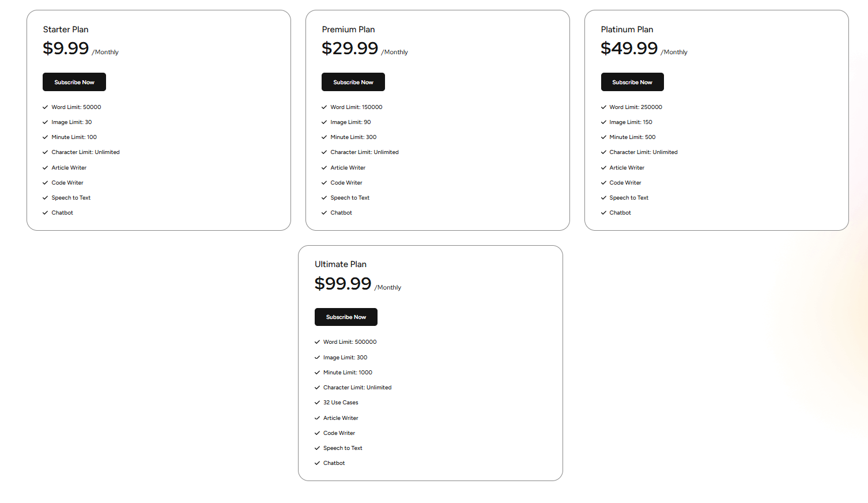The image size is (868, 503).
Task: Click the Platinum Word Limit: 250000 text
Action: [x=636, y=107]
